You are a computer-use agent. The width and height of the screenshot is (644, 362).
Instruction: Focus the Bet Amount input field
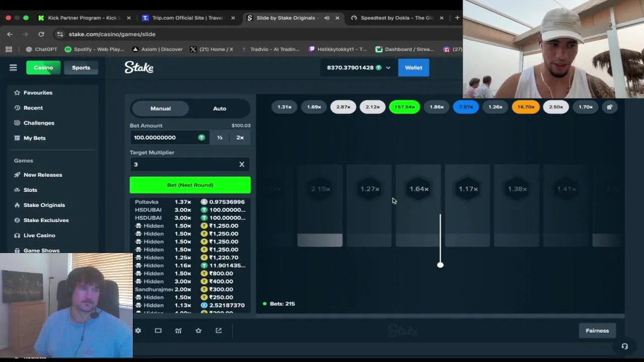point(169,137)
